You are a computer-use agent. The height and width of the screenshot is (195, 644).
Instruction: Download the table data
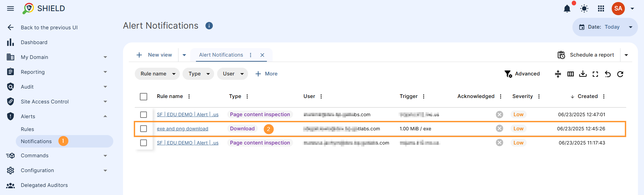pos(583,74)
